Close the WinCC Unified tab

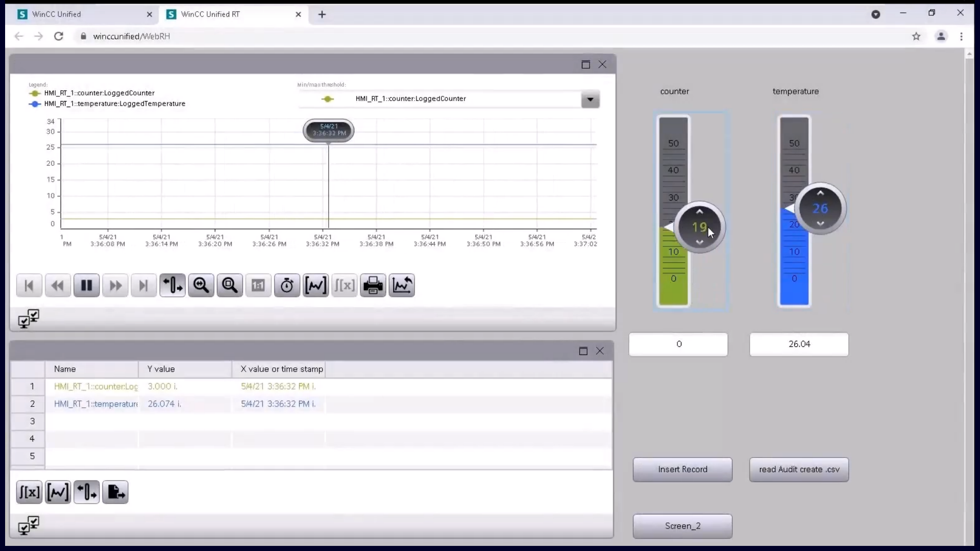(150, 14)
